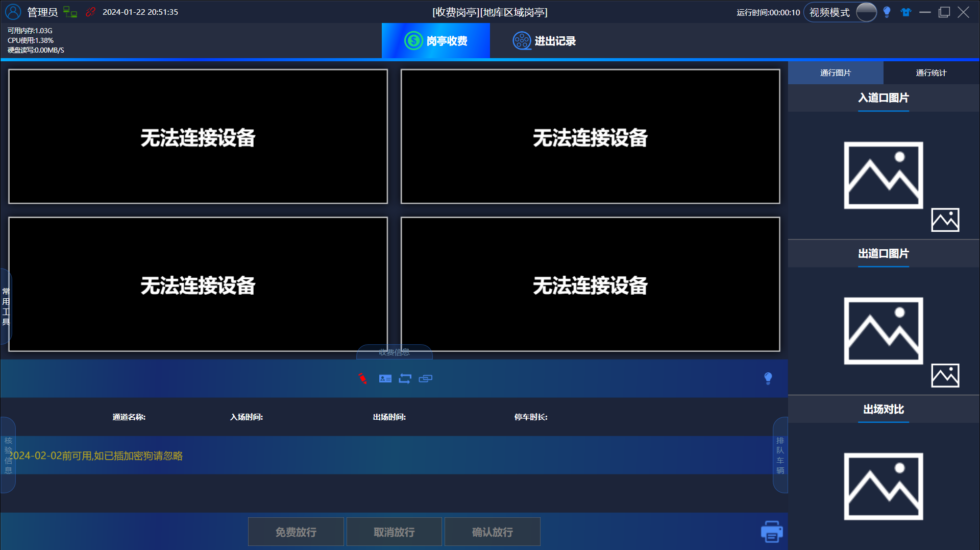Image resolution: width=980 pixels, height=550 pixels.
Task: Collapse the 收费信息 panel handle
Action: (x=394, y=352)
